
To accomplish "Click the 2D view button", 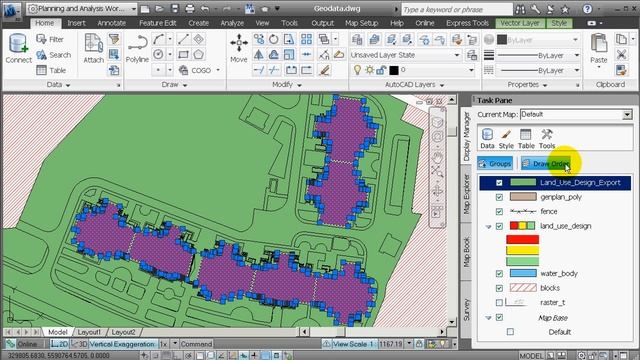I will coord(60,344).
